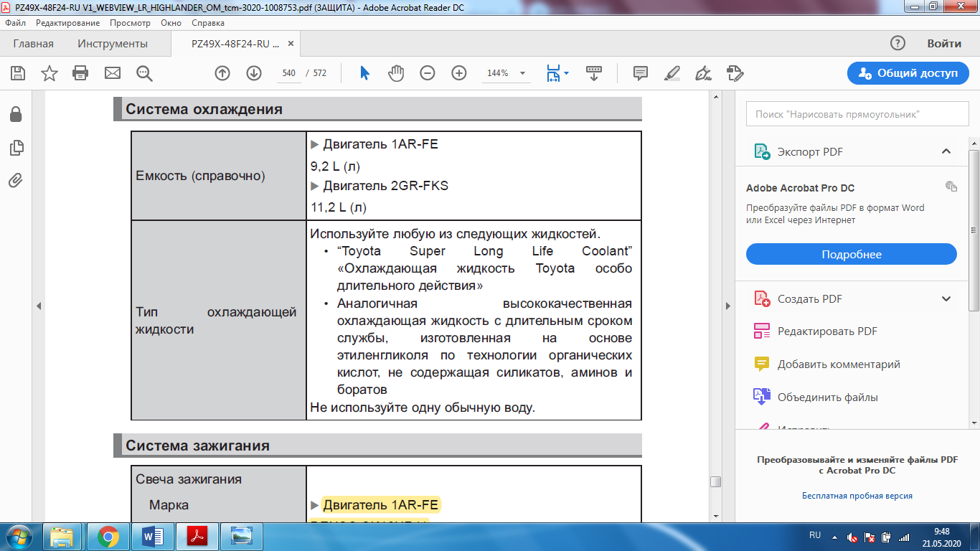The image size is (980, 551).
Task: Open the sign document pen tool
Action: pyautogui.click(x=704, y=73)
